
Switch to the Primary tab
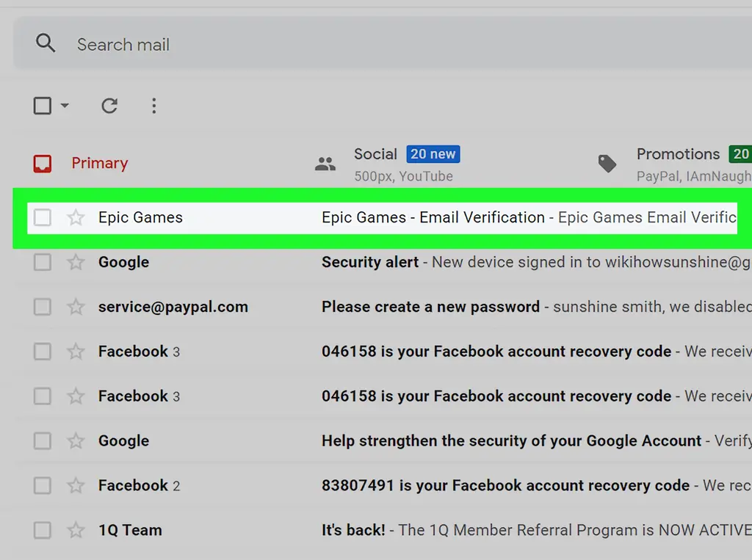click(81, 163)
